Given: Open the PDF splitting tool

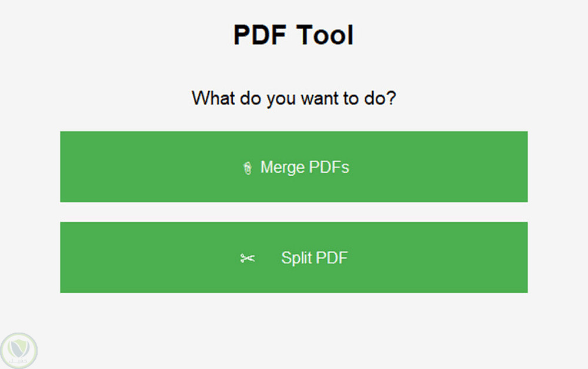Looking at the screenshot, I should click(x=293, y=257).
